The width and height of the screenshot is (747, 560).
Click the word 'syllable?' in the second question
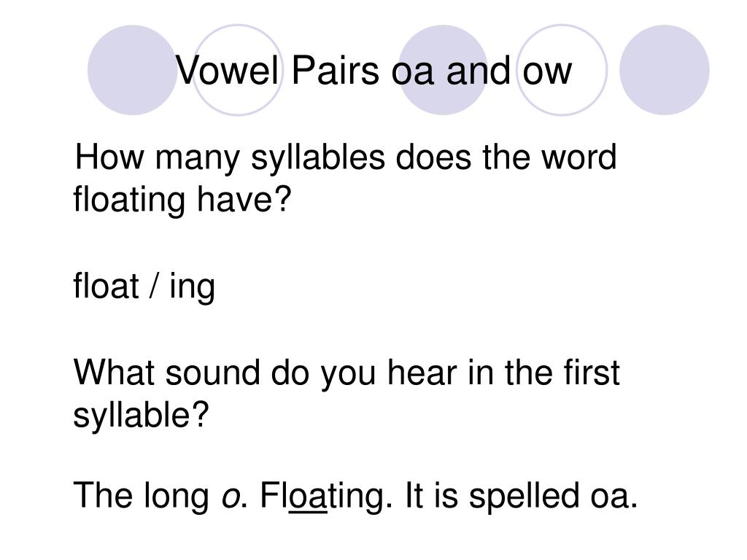pos(141,416)
